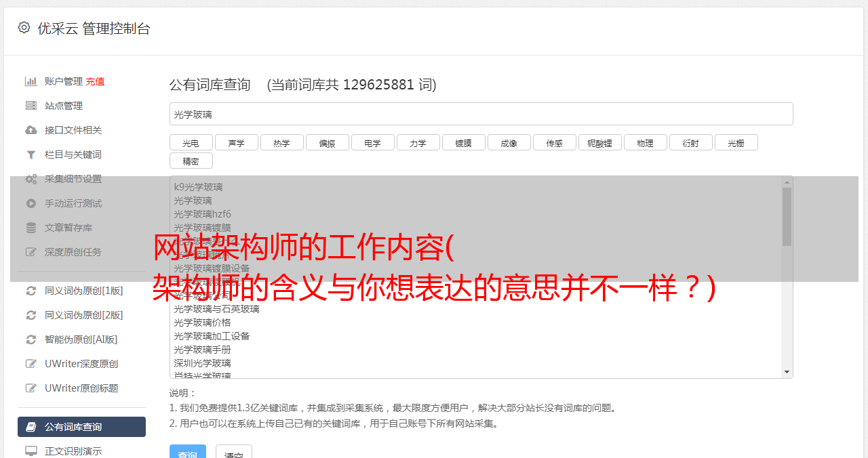Click the server icon for 站点管理
The width and height of the screenshot is (868, 458).
point(31,106)
